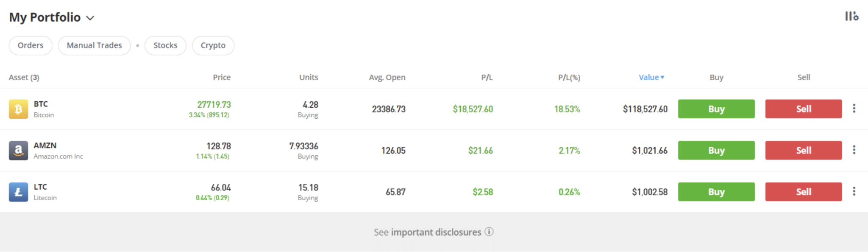The height and width of the screenshot is (252, 868).
Task: Sort by the Value column
Action: 651,77
